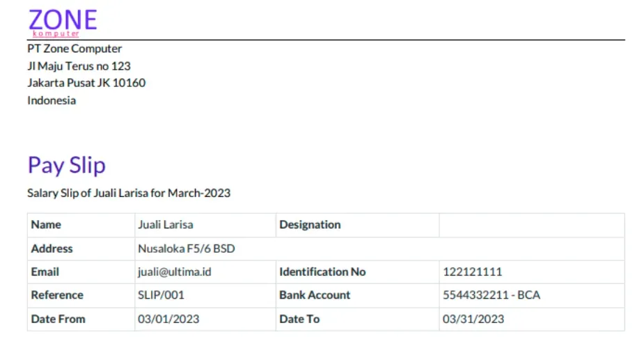644x337 pixels.
Task: Click the Date From value 03/01/2023
Action: tap(168, 319)
